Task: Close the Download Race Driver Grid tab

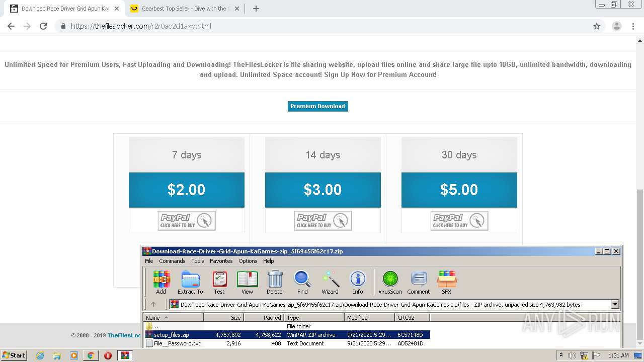Action: pyautogui.click(x=117, y=9)
